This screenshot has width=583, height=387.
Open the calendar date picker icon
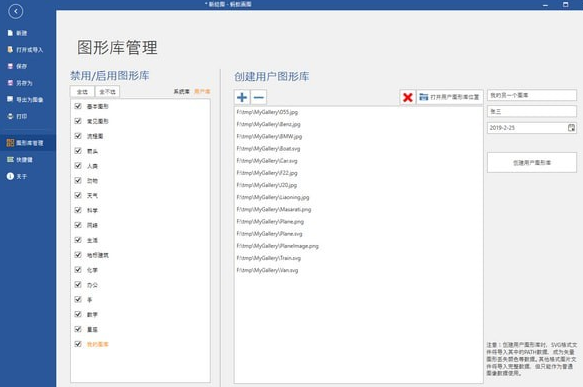[x=571, y=128]
